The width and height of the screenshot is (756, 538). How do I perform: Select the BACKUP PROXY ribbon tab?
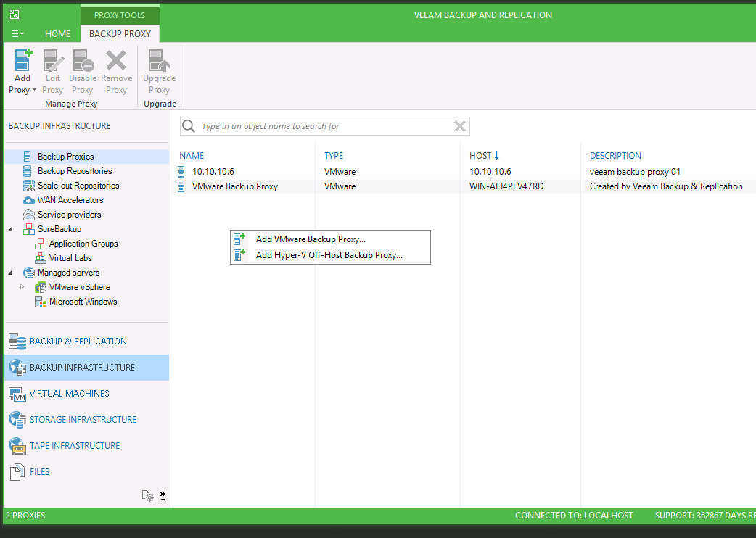click(x=120, y=33)
